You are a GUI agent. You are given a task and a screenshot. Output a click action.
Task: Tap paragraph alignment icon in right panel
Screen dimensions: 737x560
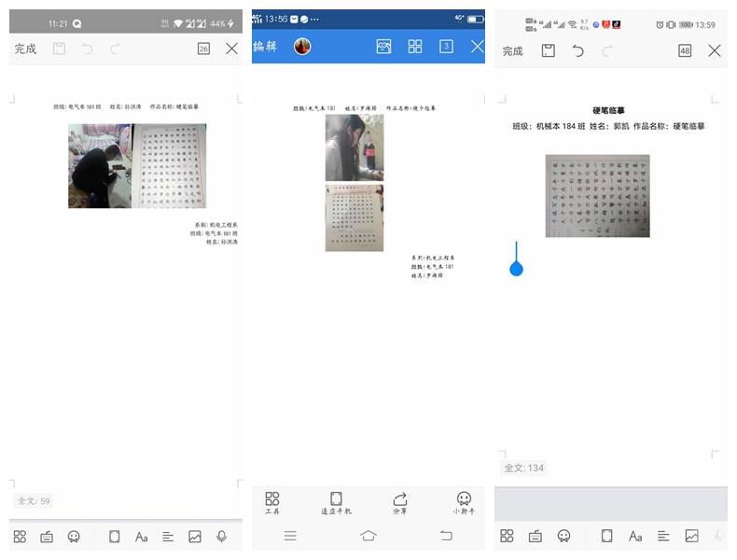tap(663, 536)
